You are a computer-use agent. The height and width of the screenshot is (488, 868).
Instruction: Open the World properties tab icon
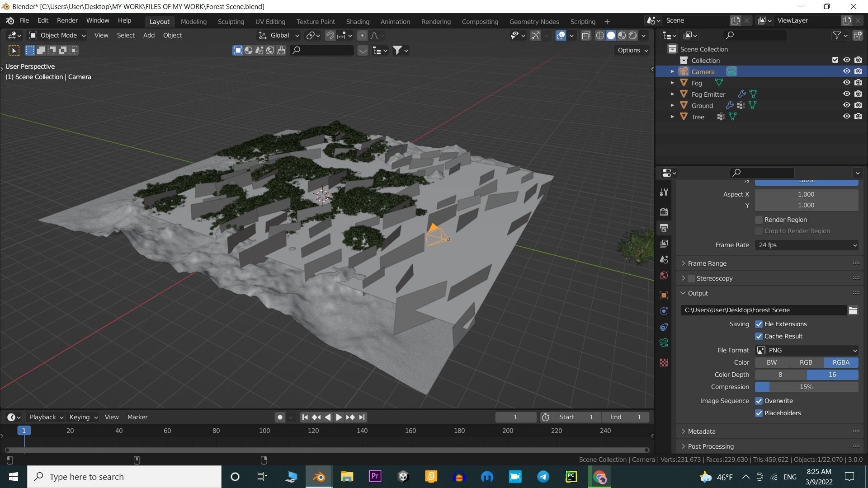point(664,275)
